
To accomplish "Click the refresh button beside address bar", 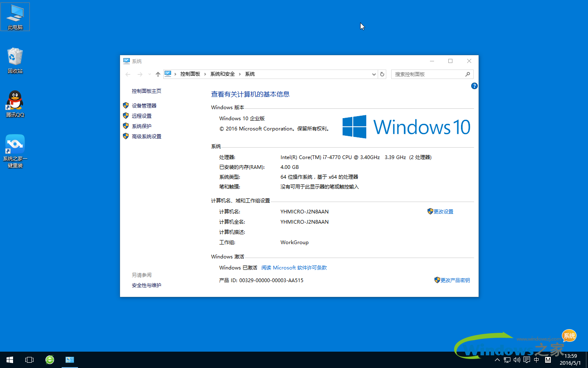I will click(382, 74).
